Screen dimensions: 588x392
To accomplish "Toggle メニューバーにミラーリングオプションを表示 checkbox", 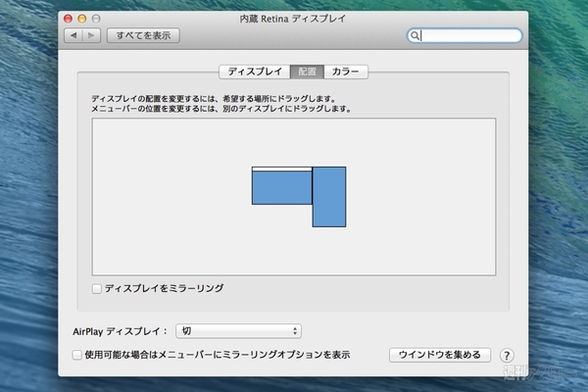I will (76, 355).
